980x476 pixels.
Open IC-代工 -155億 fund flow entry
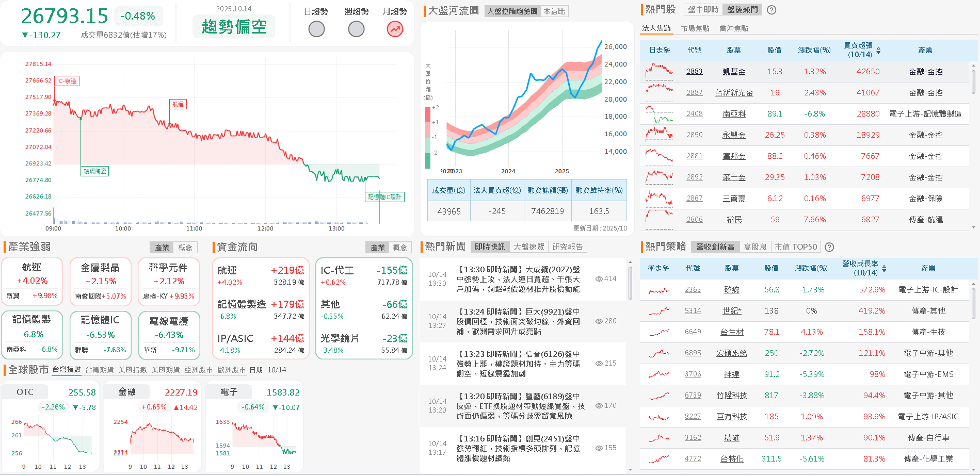coord(364,275)
